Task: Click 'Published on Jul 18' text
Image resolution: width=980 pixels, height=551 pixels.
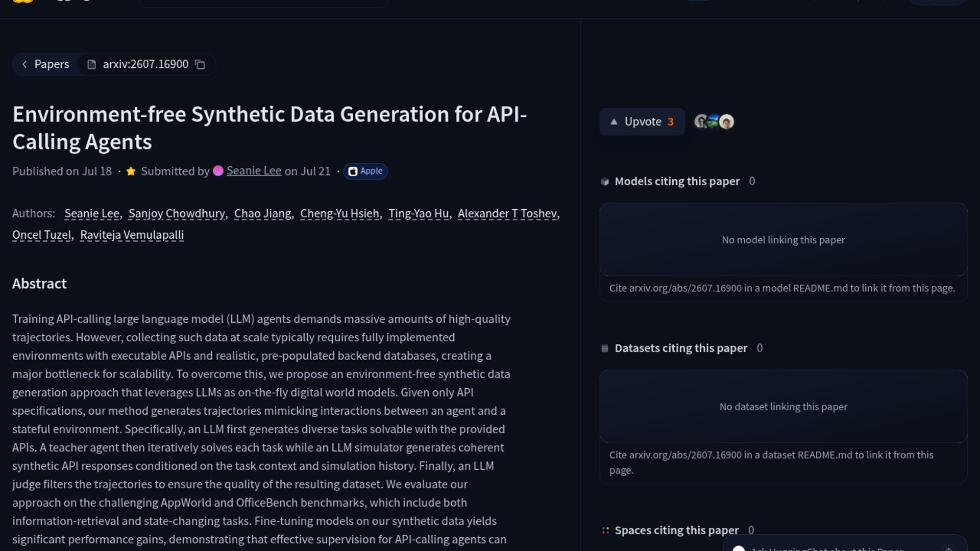Action: 62,171
